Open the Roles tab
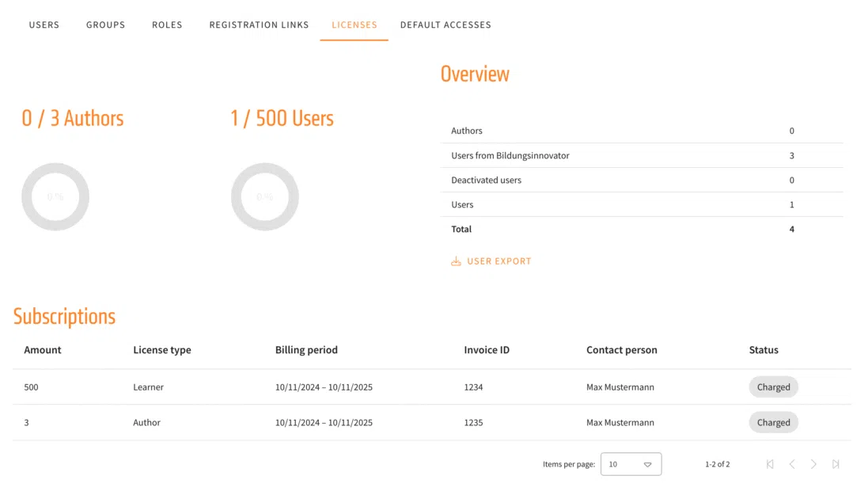 167,25
